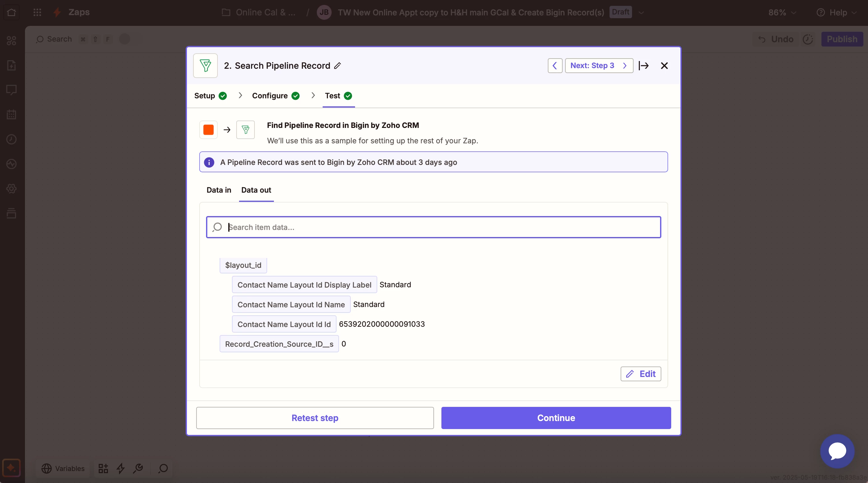The height and width of the screenshot is (483, 868).
Task: Go to previous step with left chevron
Action: click(x=555, y=66)
